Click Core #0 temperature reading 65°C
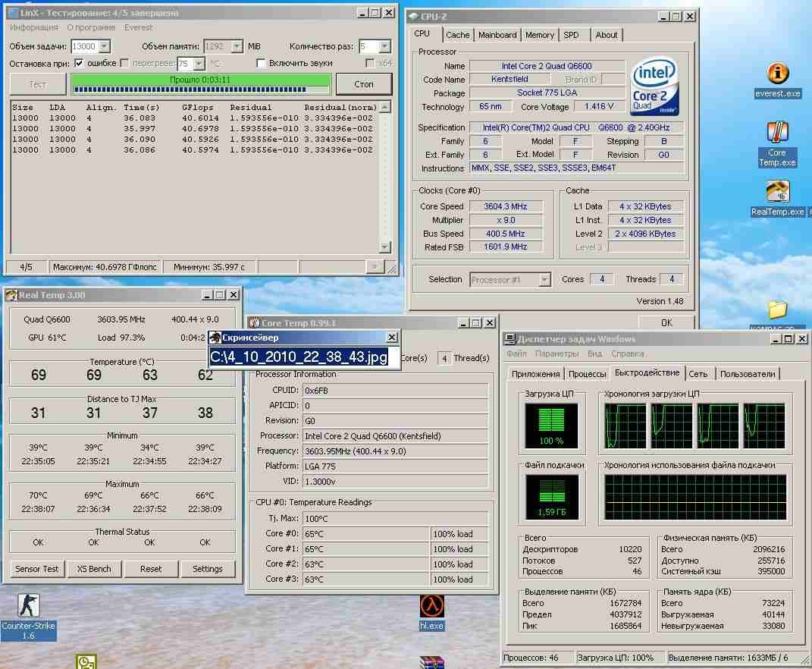Screen dimensions: 812x669 click(365, 534)
